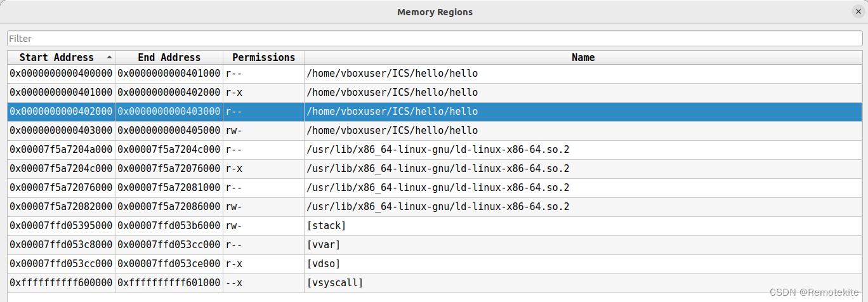This screenshot has height=302, width=868.
Task: Select start address 0x0000000000400000
Action: tap(61, 74)
